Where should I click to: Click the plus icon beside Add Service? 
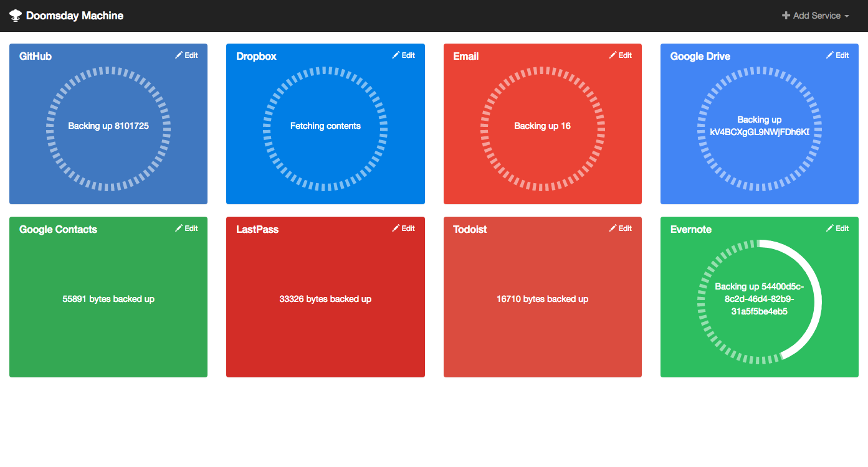tap(786, 16)
